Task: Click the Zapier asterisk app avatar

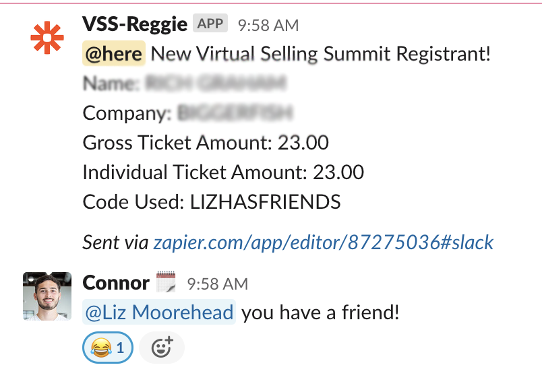Action: coord(47,38)
